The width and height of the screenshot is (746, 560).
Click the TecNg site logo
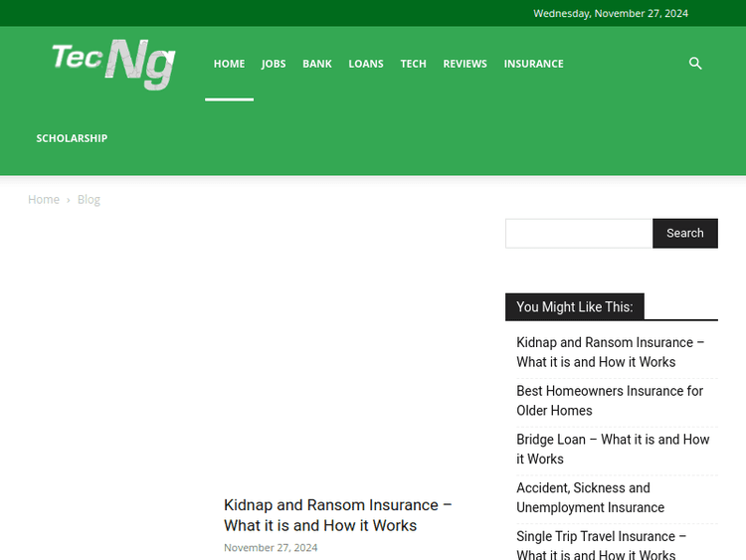113,64
